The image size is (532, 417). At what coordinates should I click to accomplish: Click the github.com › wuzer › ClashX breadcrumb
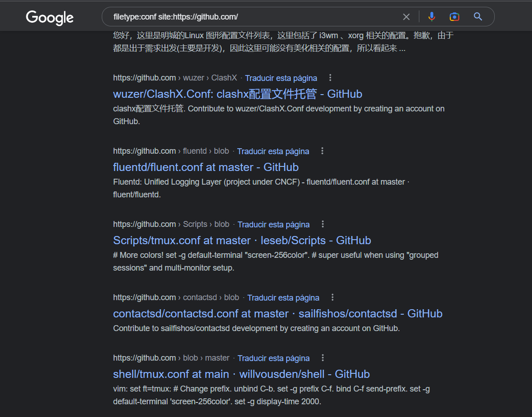tap(175, 78)
